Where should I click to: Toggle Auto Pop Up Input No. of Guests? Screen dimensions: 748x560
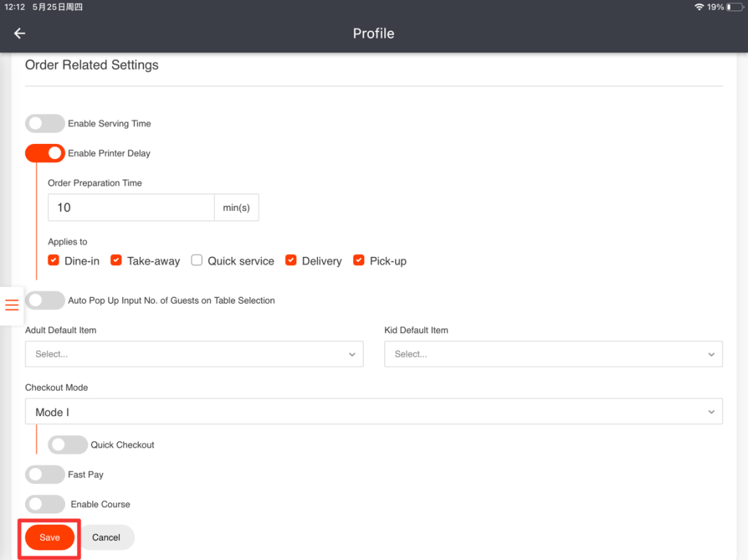[45, 300]
